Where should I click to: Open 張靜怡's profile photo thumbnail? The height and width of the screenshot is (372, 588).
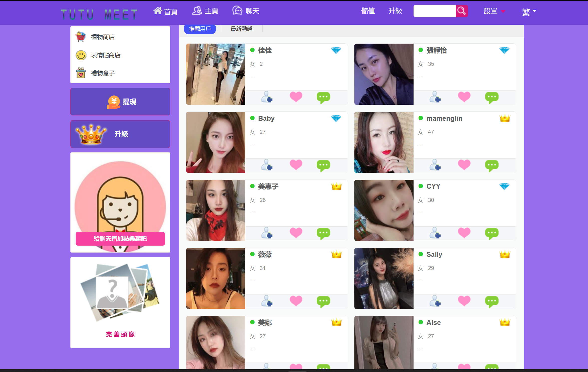(x=384, y=74)
